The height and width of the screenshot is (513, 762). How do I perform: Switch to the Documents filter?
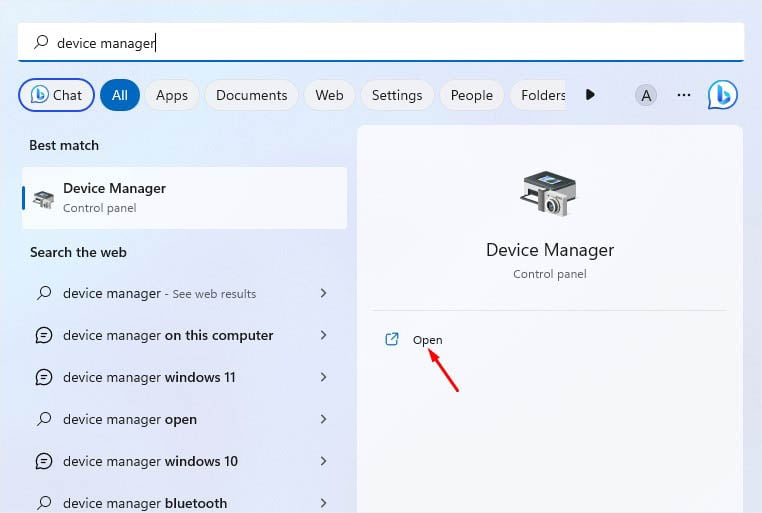251,95
